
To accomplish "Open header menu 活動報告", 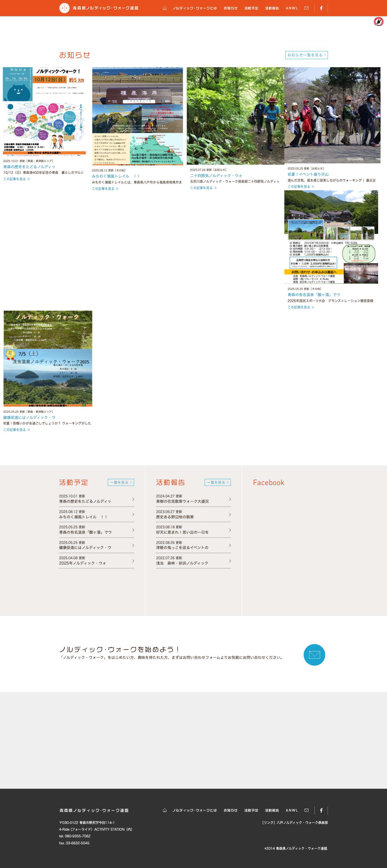I will (x=272, y=8).
